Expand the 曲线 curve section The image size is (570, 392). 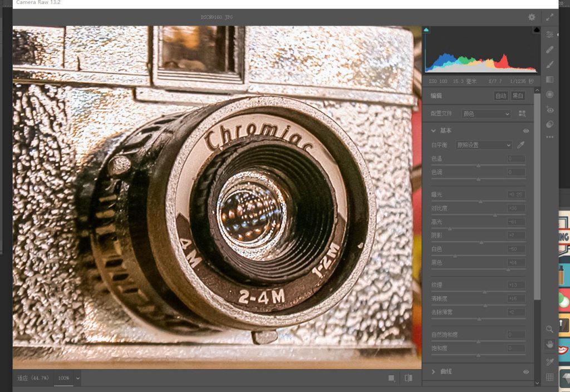pos(434,371)
